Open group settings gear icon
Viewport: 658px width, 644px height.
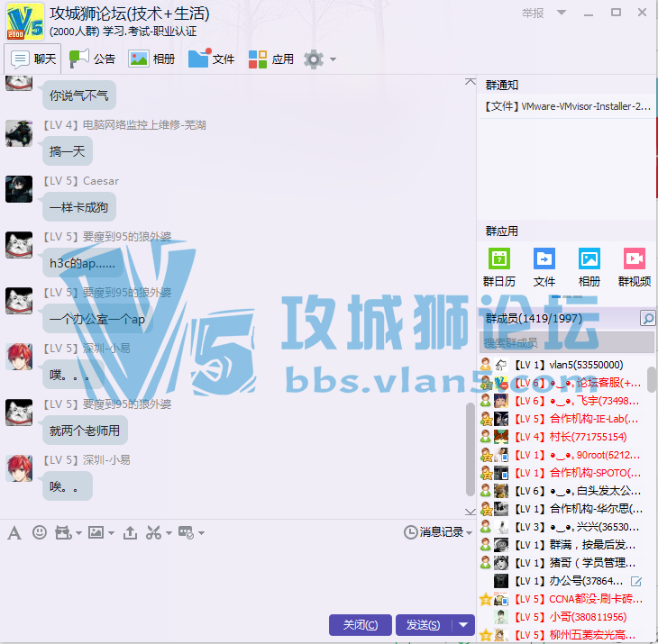pos(314,59)
